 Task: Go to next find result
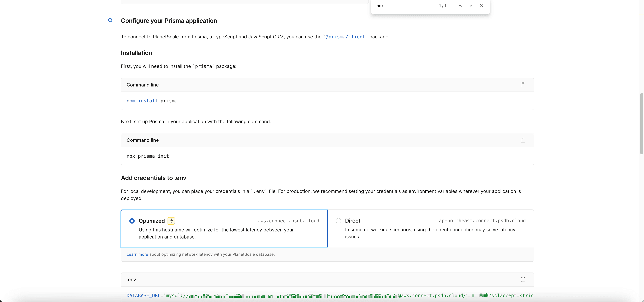point(471,6)
